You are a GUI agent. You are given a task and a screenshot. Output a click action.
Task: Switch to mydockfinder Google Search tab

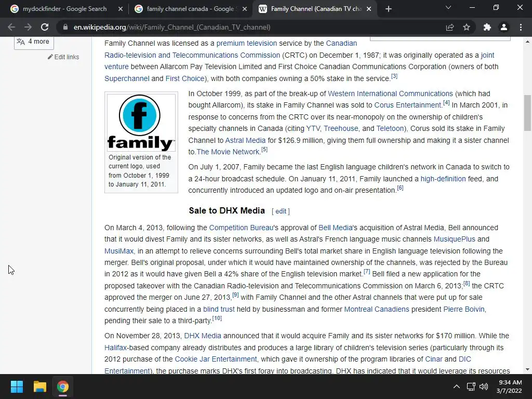click(x=64, y=9)
